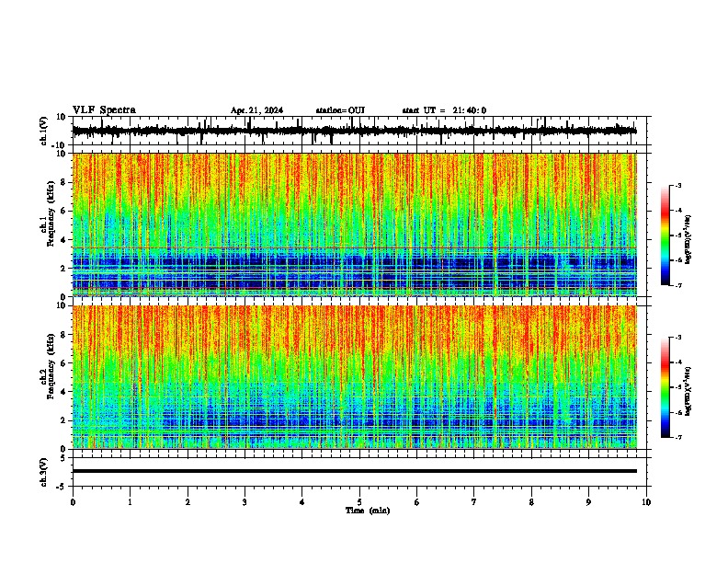
Task: Click the time axis tick 7
Action: 474,502
